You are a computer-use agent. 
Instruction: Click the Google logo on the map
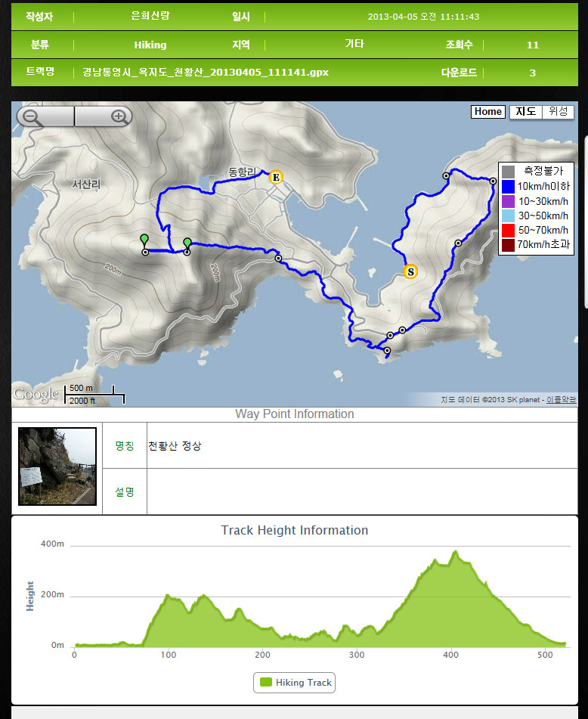36,394
